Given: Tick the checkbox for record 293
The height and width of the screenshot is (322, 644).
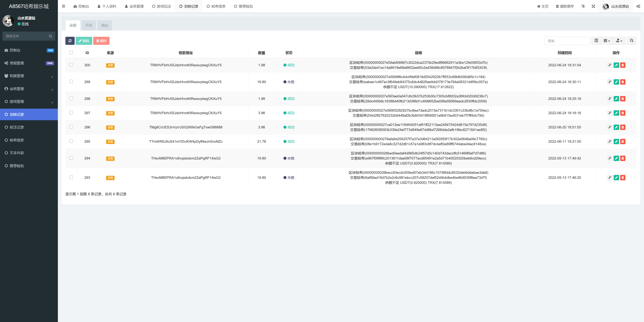Looking at the screenshot, I should click(71, 177).
